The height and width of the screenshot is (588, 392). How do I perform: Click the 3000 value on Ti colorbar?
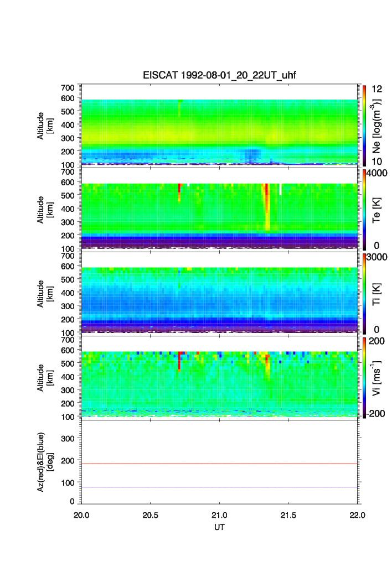tap(377, 257)
